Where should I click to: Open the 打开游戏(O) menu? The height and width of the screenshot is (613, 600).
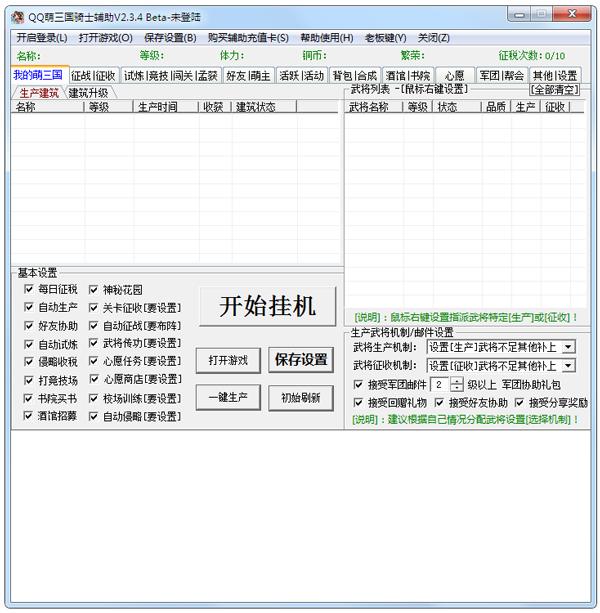coord(106,38)
